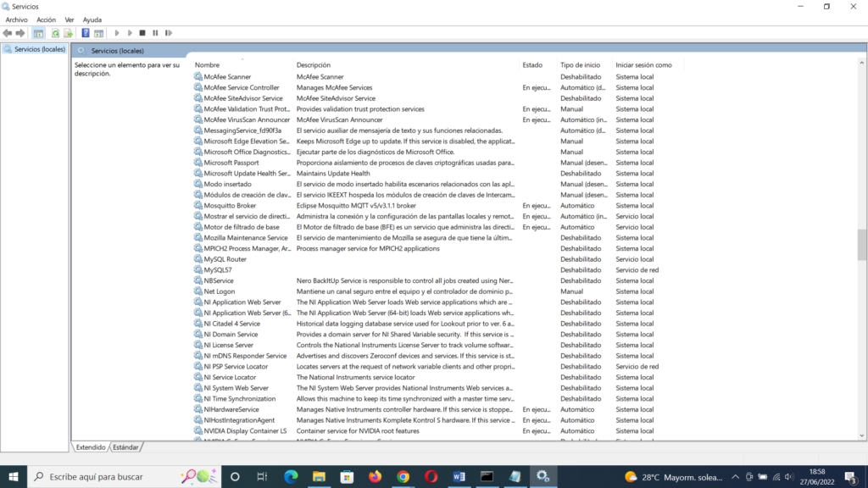Open the Ayuda menu
Screen dimensions: 868x488
(92, 19)
